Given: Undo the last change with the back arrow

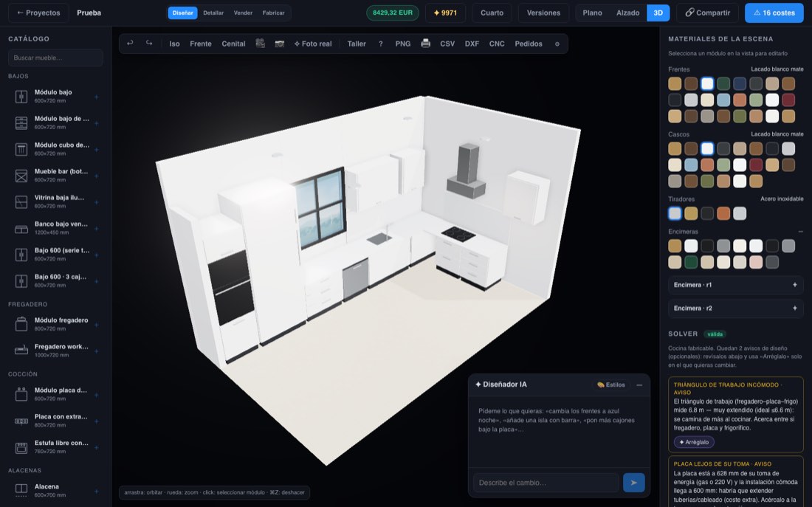Looking at the screenshot, I should click(x=130, y=44).
